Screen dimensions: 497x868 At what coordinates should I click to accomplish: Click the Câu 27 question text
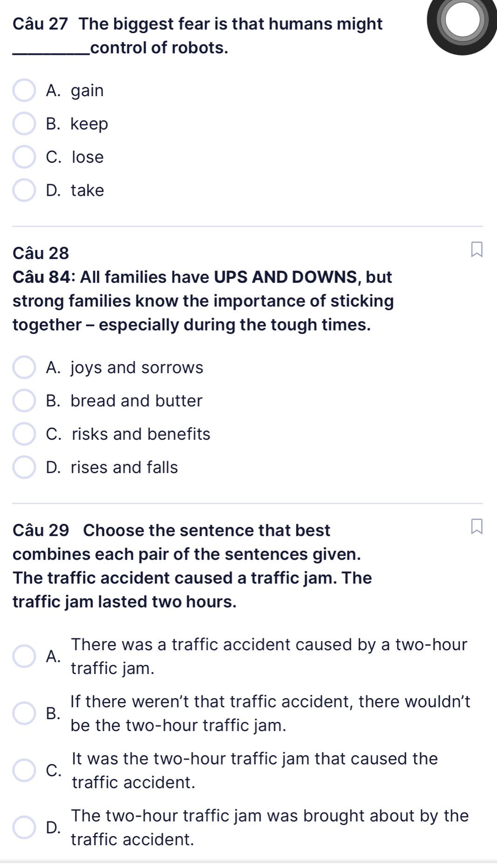coord(198,35)
